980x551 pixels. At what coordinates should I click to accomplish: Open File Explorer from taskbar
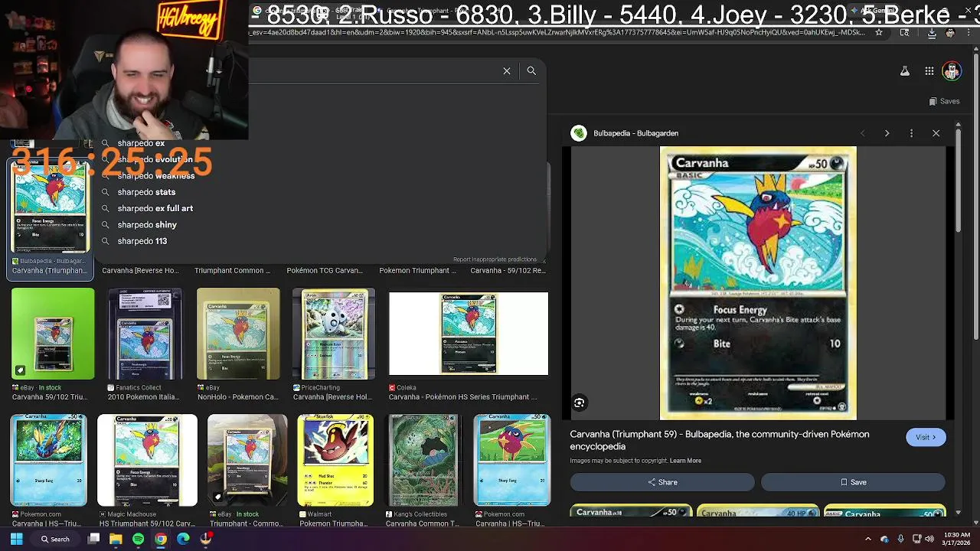coord(116,539)
